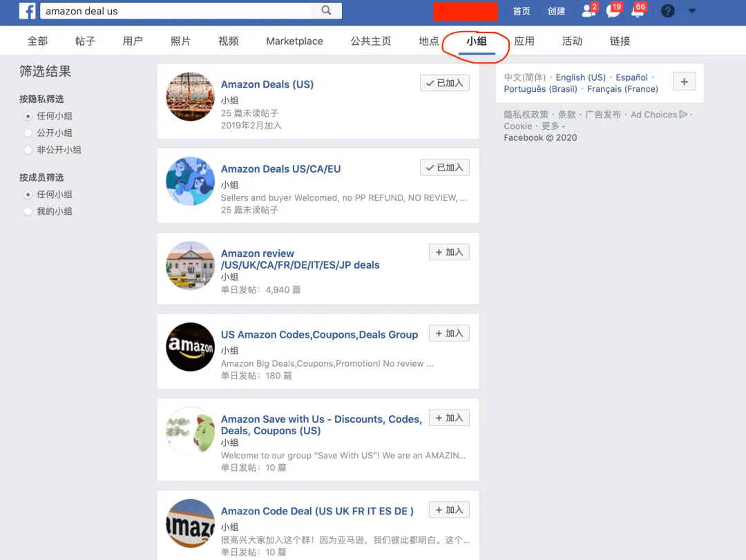Click the amazon deal us search field

[x=175, y=11]
